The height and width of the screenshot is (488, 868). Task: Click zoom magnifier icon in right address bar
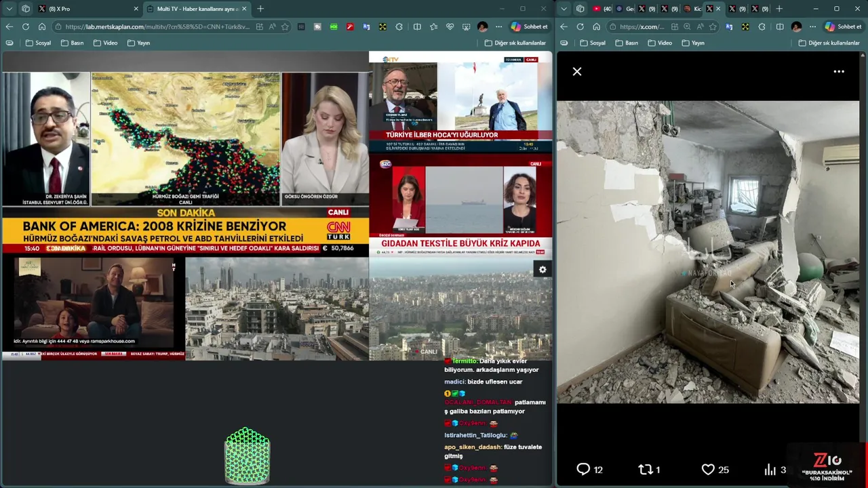pyautogui.click(x=687, y=26)
